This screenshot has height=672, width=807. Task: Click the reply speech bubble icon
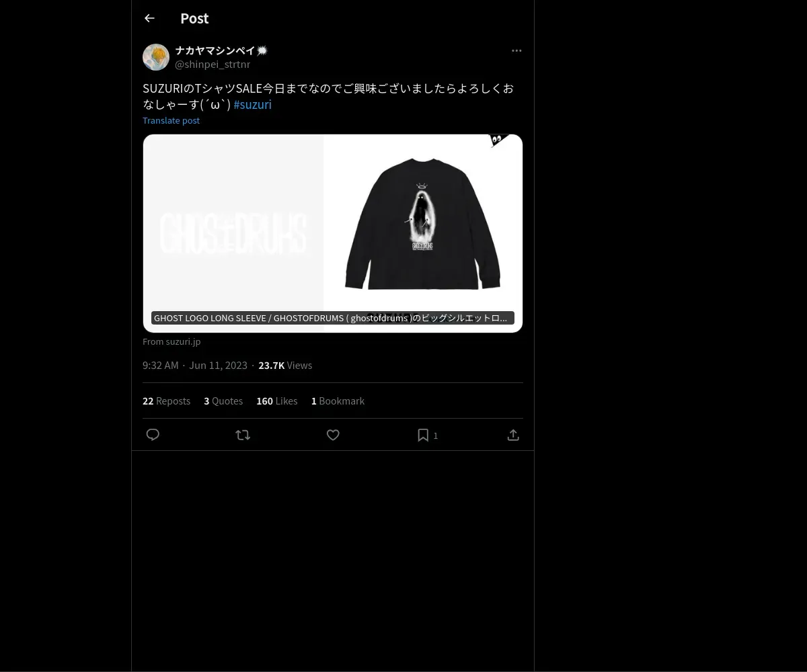pos(153,435)
